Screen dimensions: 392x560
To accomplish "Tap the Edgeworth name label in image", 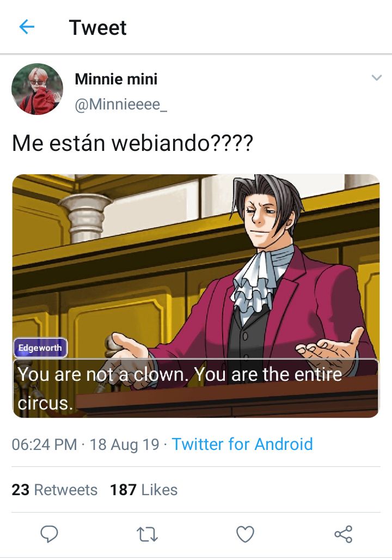I will click(40, 348).
